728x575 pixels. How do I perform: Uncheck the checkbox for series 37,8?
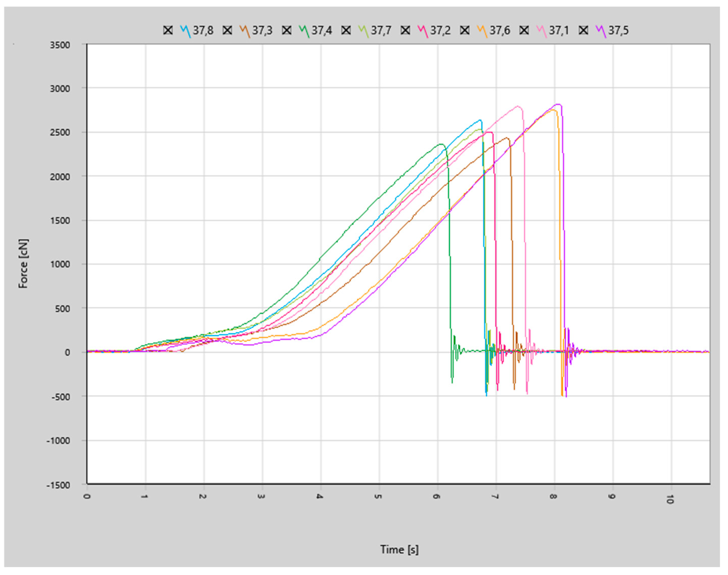(168, 30)
